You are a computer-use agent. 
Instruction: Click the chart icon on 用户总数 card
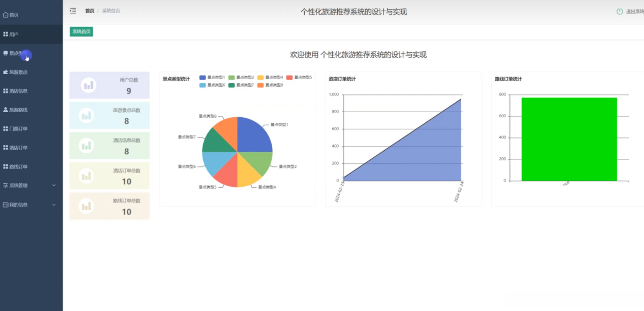[89, 85]
